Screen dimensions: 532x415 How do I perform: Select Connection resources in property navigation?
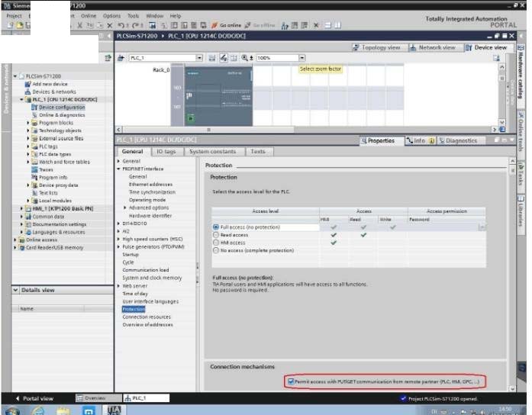[x=147, y=317]
